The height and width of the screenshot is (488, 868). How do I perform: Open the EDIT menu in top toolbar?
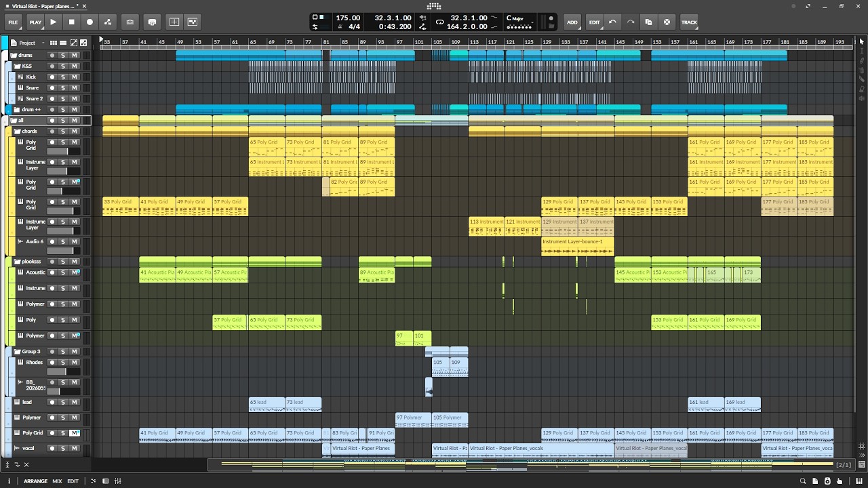(x=594, y=22)
